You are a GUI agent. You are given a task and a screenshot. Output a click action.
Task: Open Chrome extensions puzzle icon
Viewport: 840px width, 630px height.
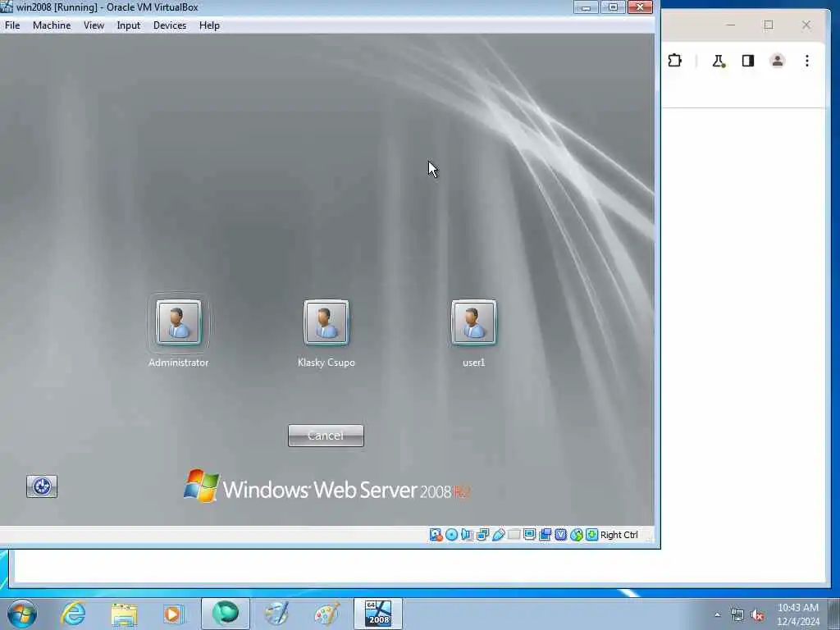(x=675, y=61)
